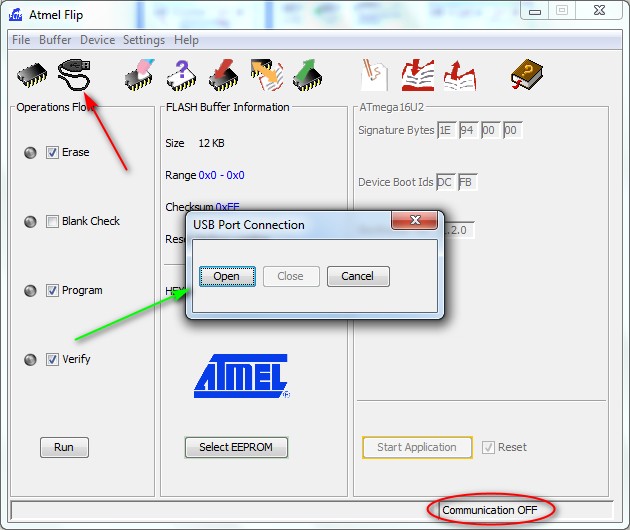Click the Blank Check question-mark chip icon
The height and width of the screenshot is (530, 630).
182,76
